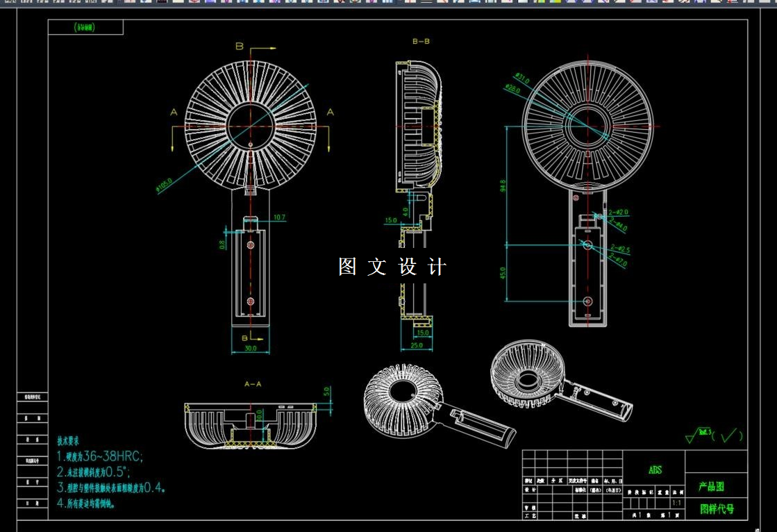Click the 图样代号 title block text
Viewport: 777px width, 532px height.
(x=717, y=508)
